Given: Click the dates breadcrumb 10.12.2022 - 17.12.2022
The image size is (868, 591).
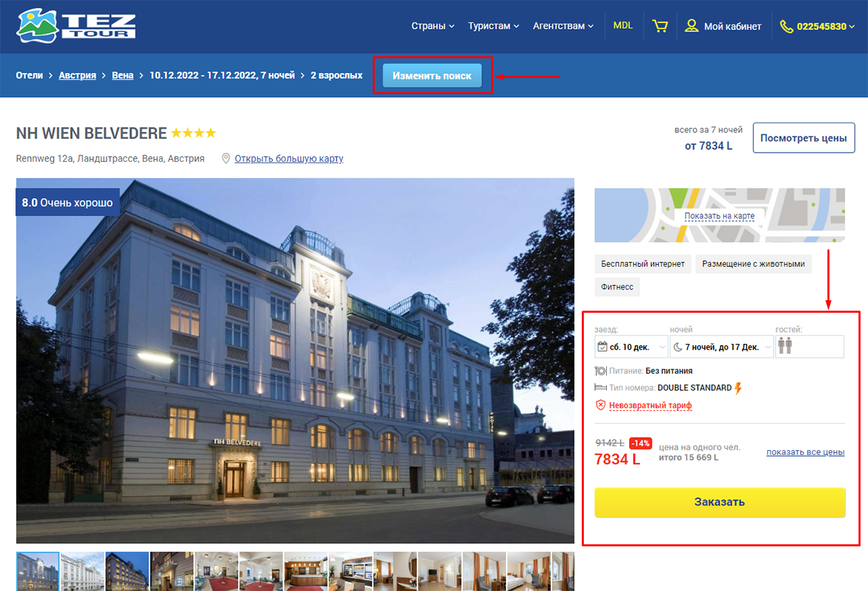Looking at the screenshot, I should click(x=223, y=75).
